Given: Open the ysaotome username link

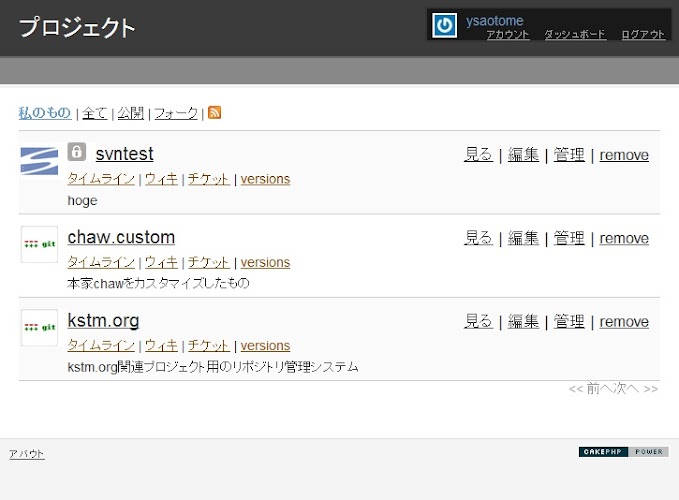Looking at the screenshot, I should tap(495, 21).
